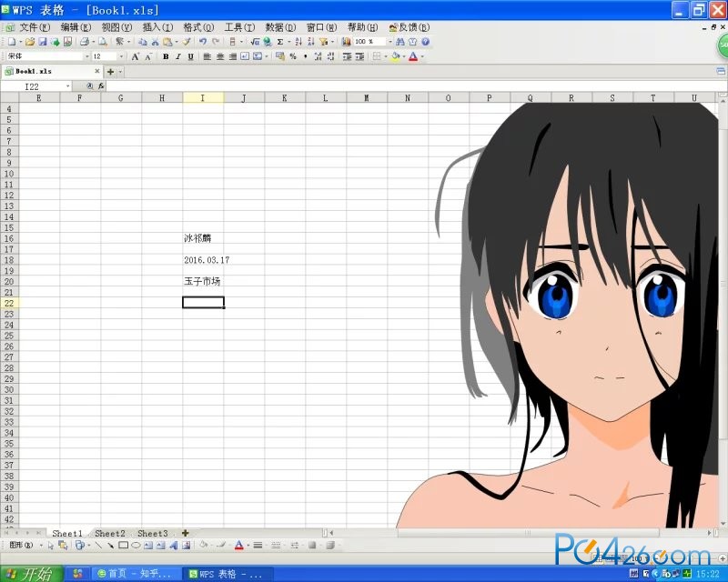The width and height of the screenshot is (728, 582).
Task: Open the 插入 menu
Action: (x=157, y=27)
